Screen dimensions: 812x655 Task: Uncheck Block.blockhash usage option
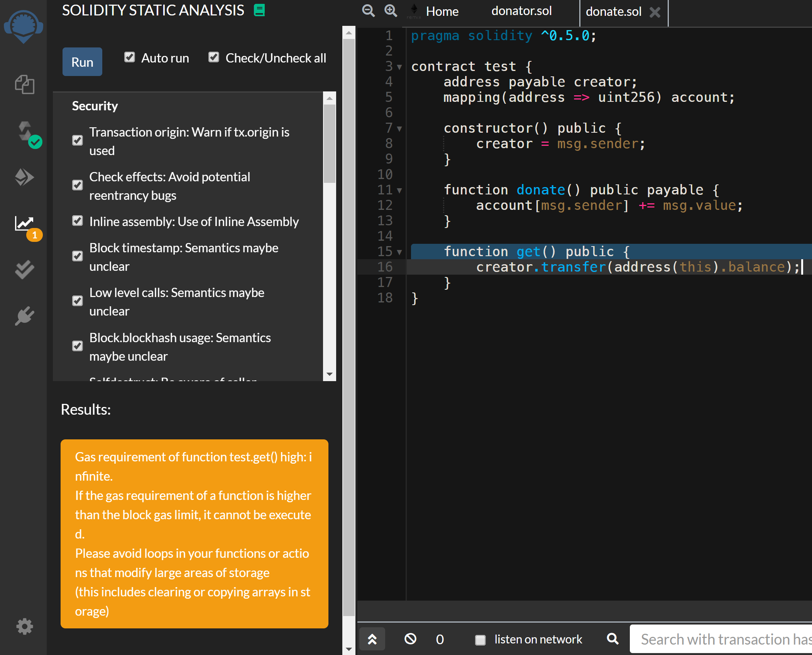tap(78, 346)
